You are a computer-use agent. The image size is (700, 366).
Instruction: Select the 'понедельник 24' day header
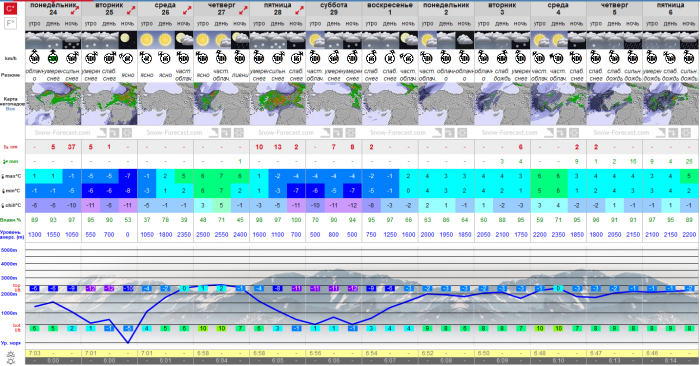(x=53, y=8)
